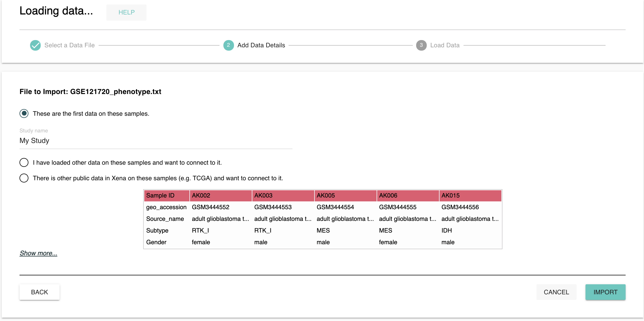Click the BACK button
The image size is (644, 321).
click(40, 292)
